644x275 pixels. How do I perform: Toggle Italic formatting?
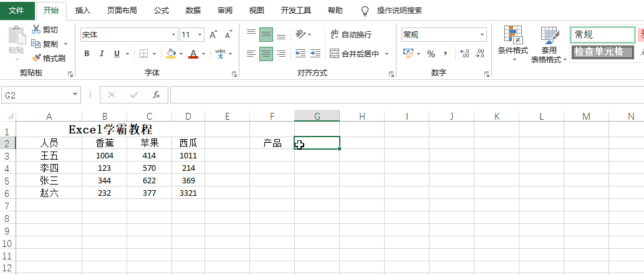(102, 54)
